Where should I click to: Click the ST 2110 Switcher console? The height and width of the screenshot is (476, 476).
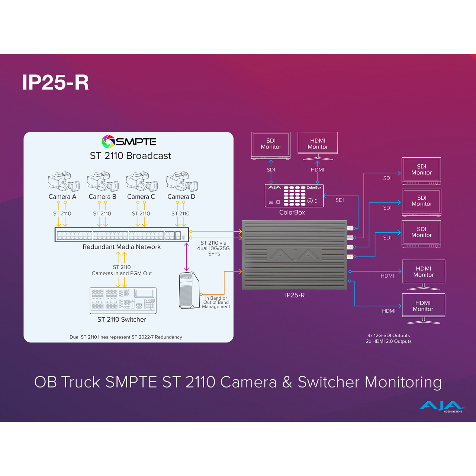123,301
